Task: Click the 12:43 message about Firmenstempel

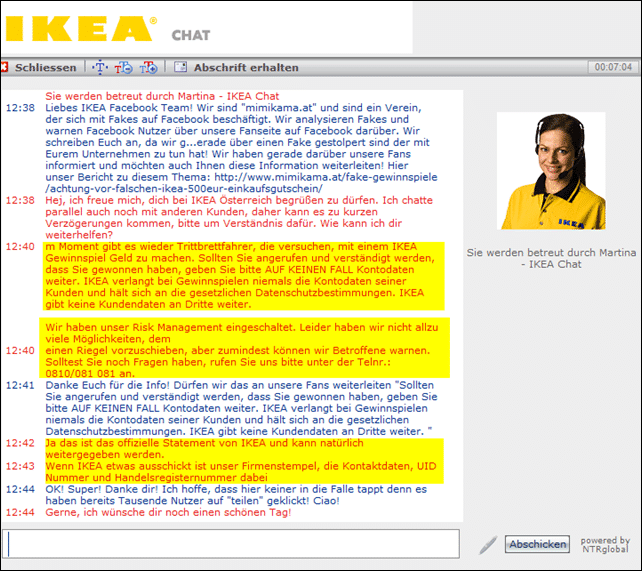Action: pyautogui.click(x=241, y=472)
